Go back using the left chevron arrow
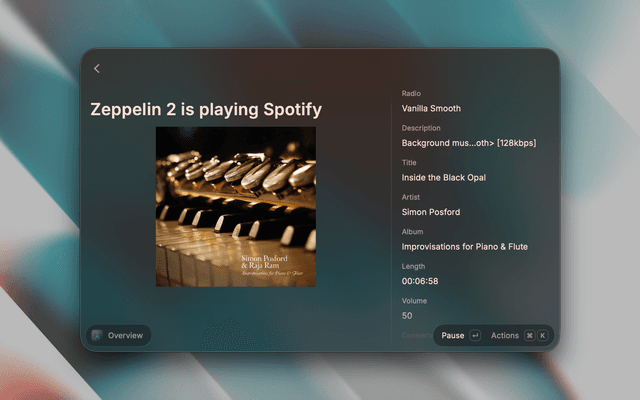The width and height of the screenshot is (640, 400). click(x=97, y=69)
